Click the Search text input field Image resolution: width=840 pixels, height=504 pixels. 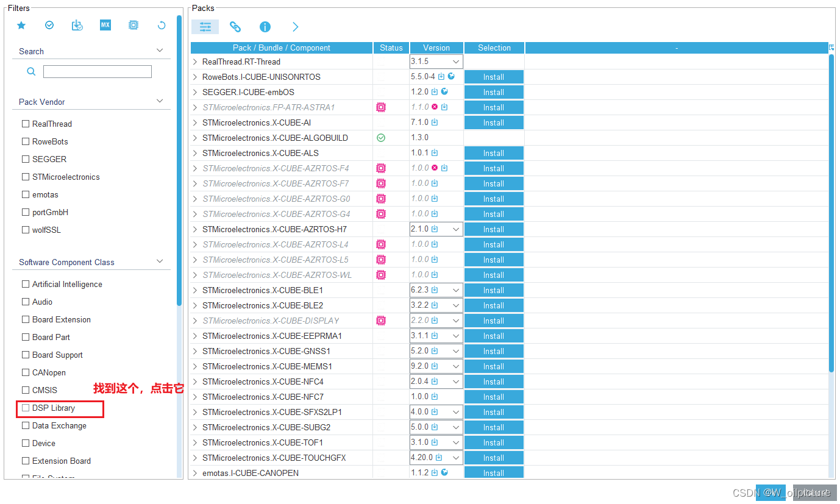pos(98,71)
